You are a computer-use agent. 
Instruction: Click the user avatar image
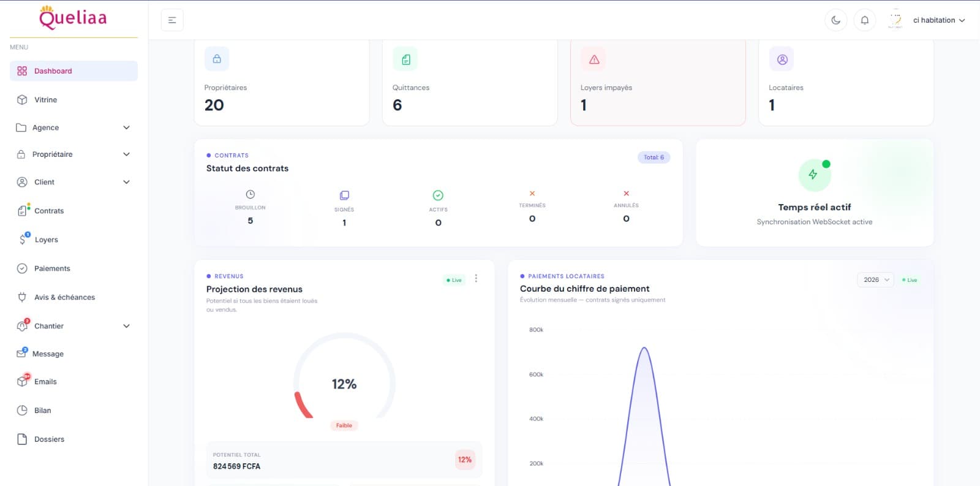pyautogui.click(x=895, y=20)
